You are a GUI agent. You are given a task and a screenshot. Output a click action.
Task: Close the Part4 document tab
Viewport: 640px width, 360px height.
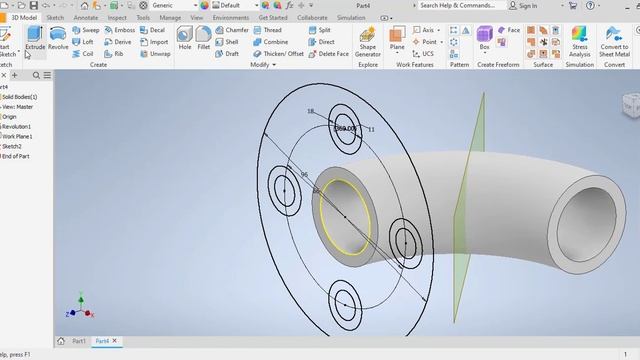point(115,341)
